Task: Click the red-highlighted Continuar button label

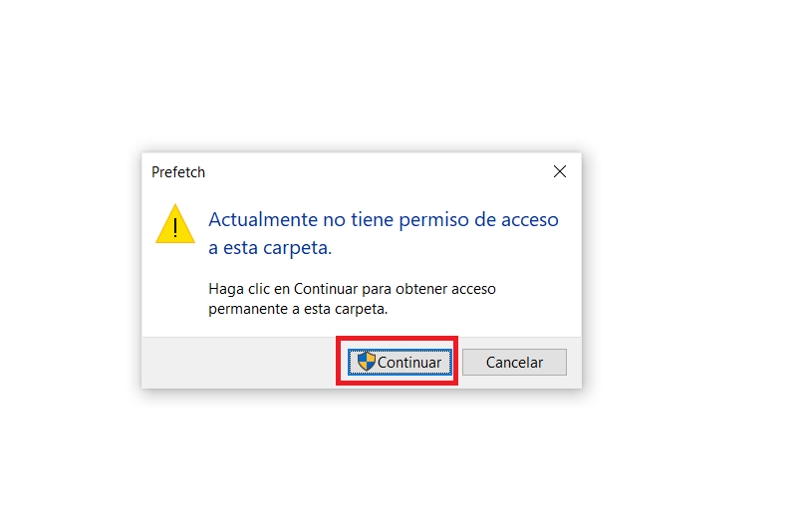Action: [x=409, y=363]
